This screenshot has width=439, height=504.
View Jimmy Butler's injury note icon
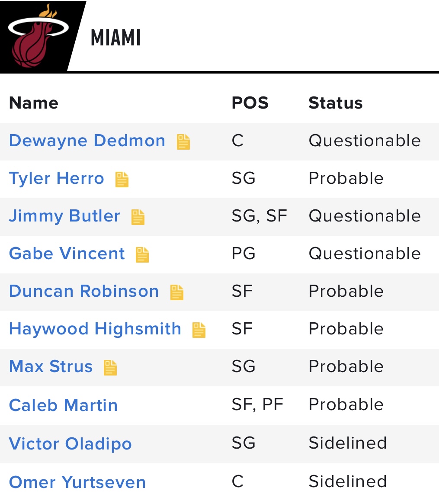138,217
